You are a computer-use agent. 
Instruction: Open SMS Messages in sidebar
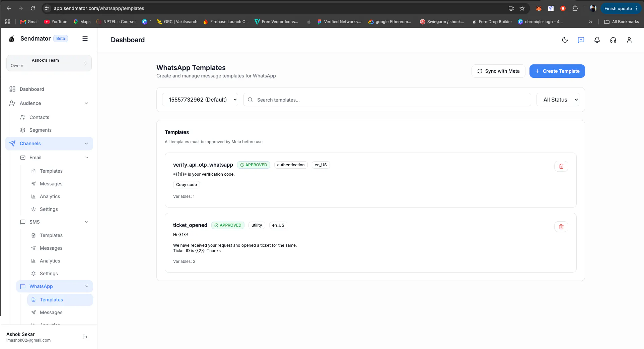pos(60,248)
